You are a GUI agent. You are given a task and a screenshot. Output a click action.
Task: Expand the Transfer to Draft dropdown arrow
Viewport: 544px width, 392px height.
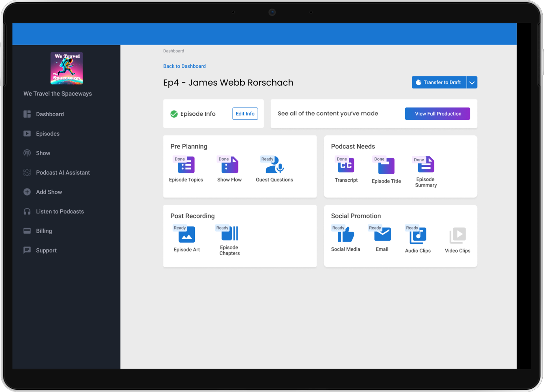(472, 82)
